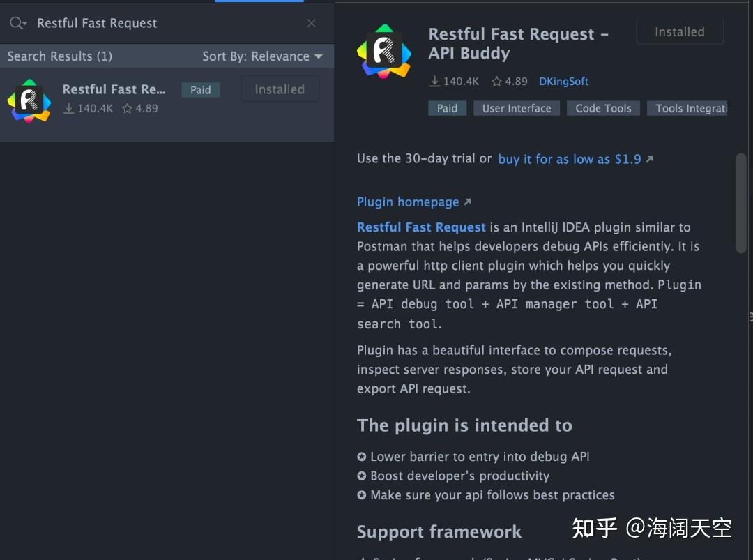Image resolution: width=753 pixels, height=560 pixels.
Task: Click 'The plugin is intended to' heading
Action: 464,425
